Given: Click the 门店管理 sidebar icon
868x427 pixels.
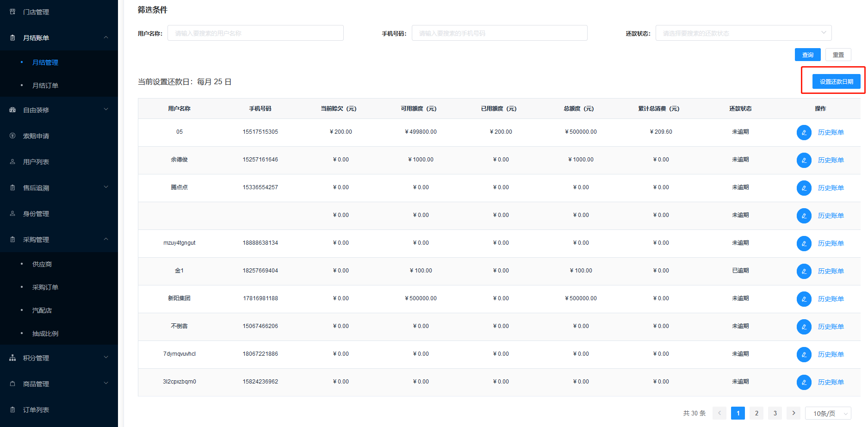Looking at the screenshot, I should (12, 12).
